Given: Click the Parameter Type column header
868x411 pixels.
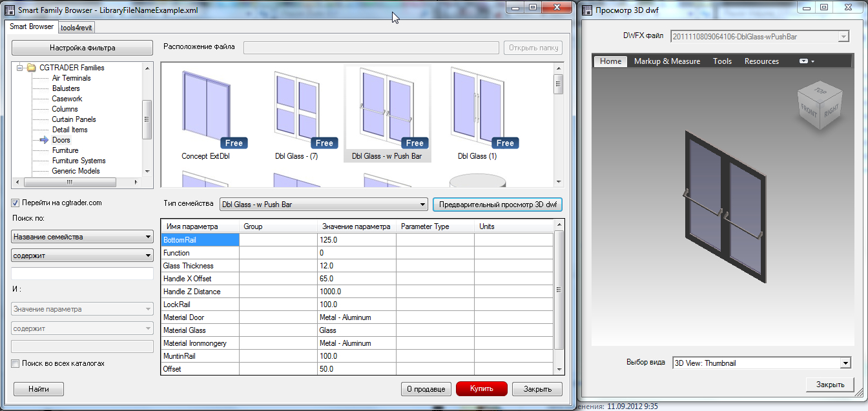Looking at the screenshot, I should point(435,226).
